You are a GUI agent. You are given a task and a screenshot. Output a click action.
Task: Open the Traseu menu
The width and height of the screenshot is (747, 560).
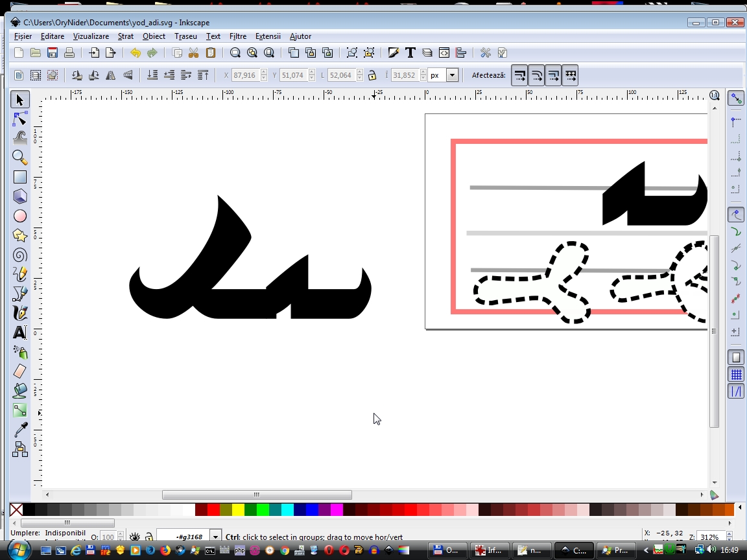click(x=185, y=36)
